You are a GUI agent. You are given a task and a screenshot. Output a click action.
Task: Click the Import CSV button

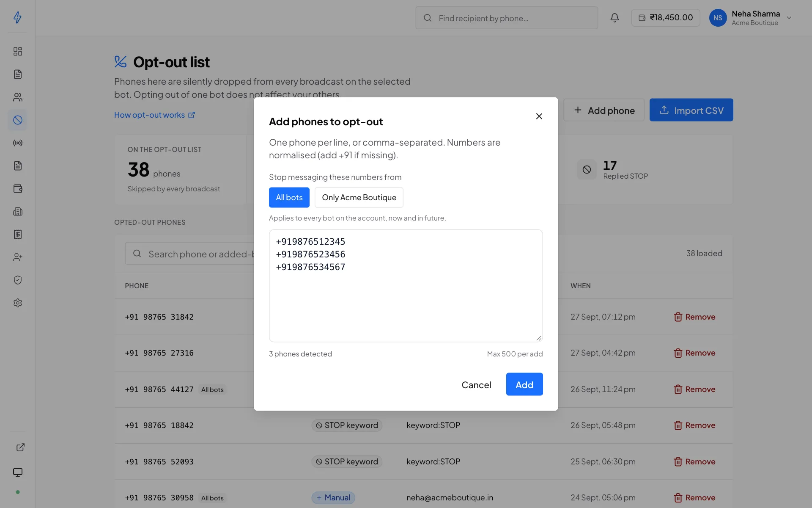[691, 110]
